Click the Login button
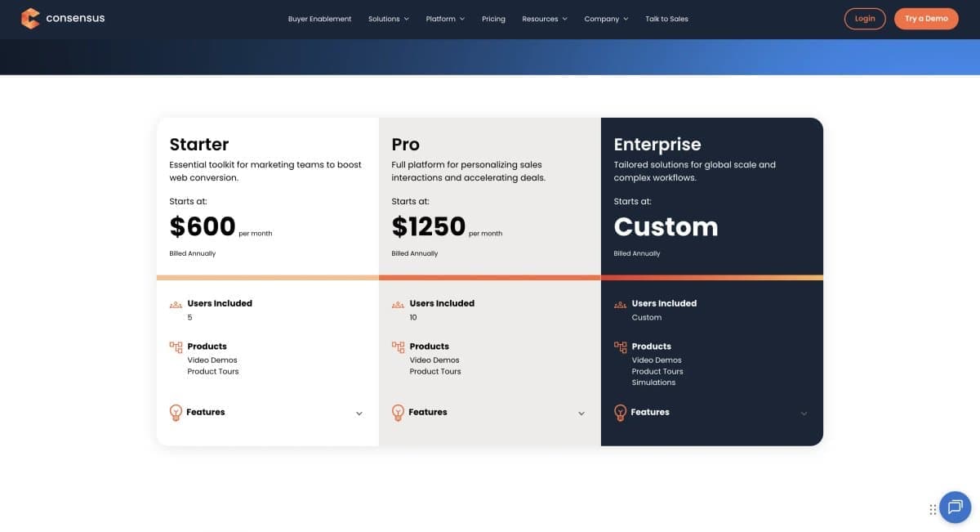980x532 pixels. click(x=865, y=18)
